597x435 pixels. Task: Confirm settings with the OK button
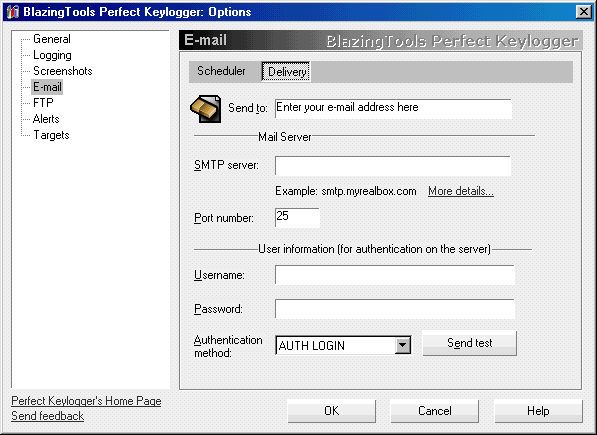click(332, 411)
